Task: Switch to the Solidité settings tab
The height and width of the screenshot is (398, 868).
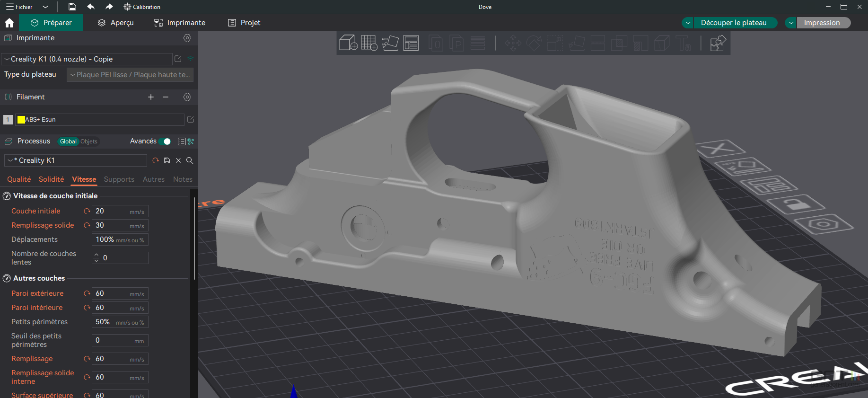Action: coord(51,179)
